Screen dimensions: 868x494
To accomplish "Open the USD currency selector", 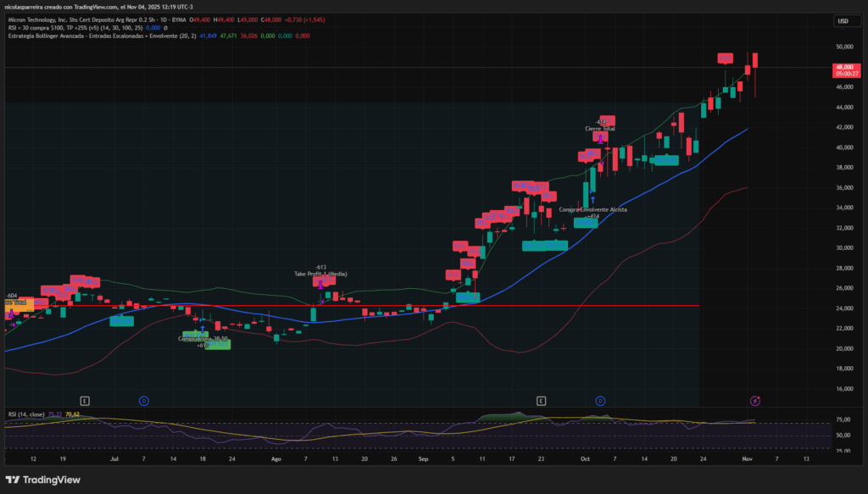I will pyautogui.click(x=843, y=21).
